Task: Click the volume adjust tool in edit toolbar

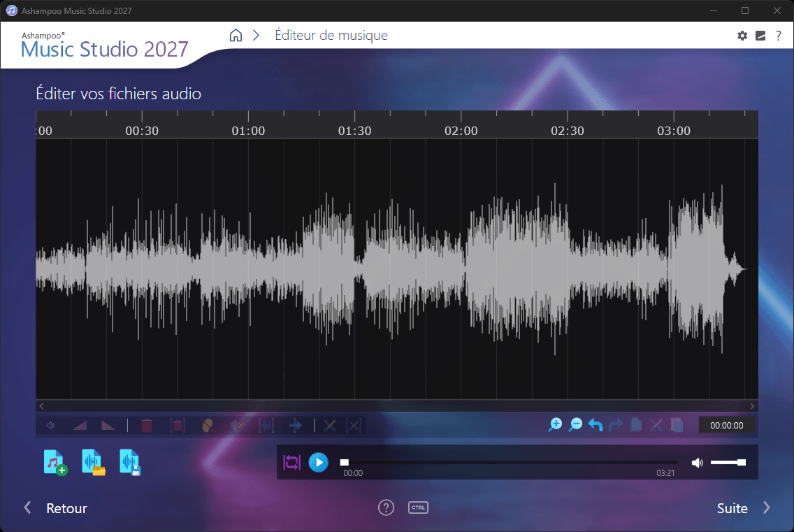Action: point(50,426)
